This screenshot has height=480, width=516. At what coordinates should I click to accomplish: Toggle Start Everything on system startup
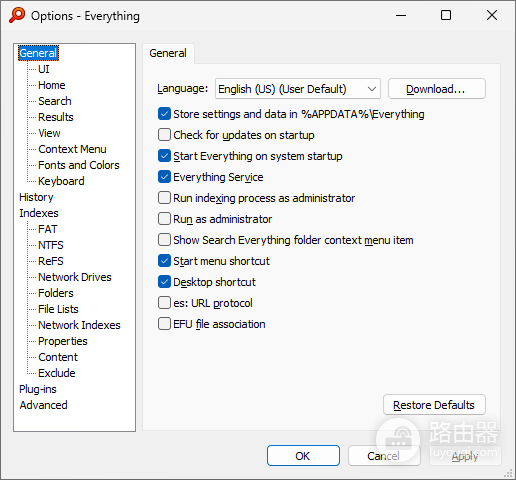(x=164, y=156)
